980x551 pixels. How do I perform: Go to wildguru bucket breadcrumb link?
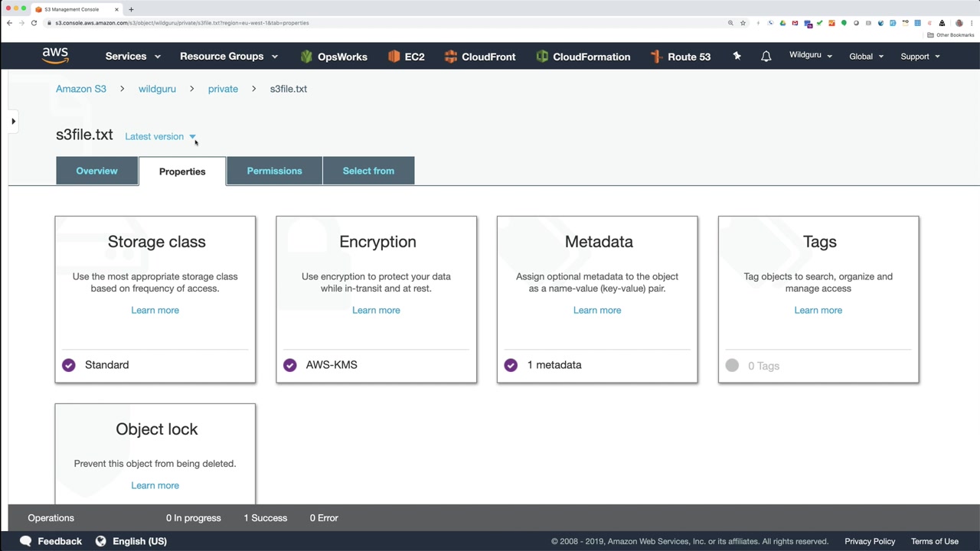point(157,89)
